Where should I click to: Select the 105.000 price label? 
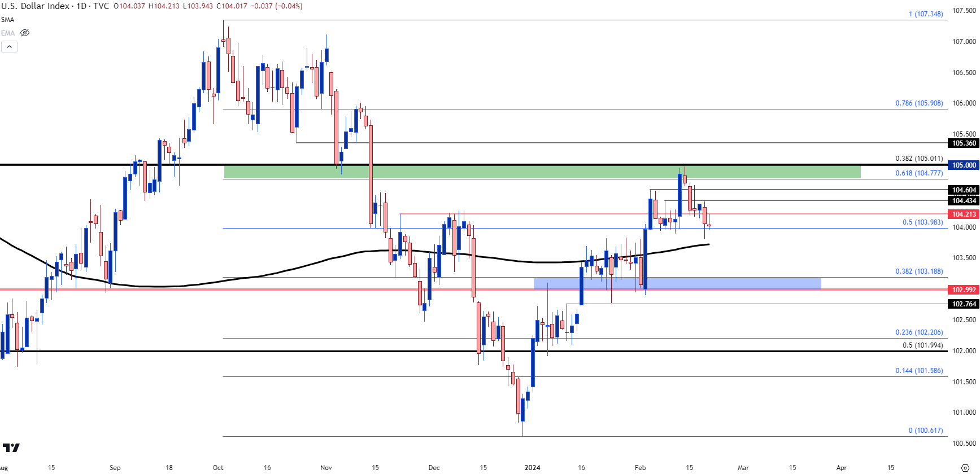coord(964,165)
